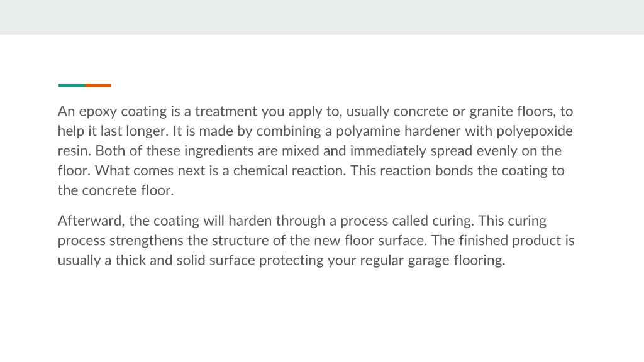The height and width of the screenshot is (362, 644).
Task: Click the line "the concrete floor."
Action: pyautogui.click(x=116, y=190)
